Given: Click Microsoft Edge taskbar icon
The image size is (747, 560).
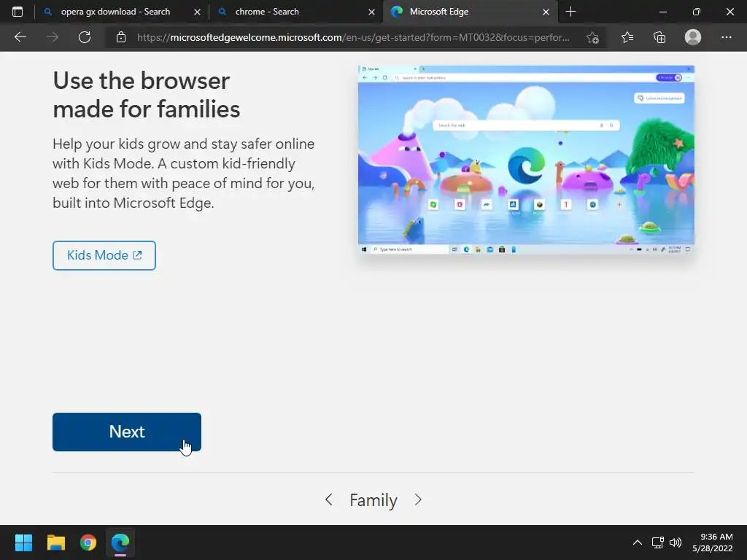Looking at the screenshot, I should pyautogui.click(x=120, y=542).
